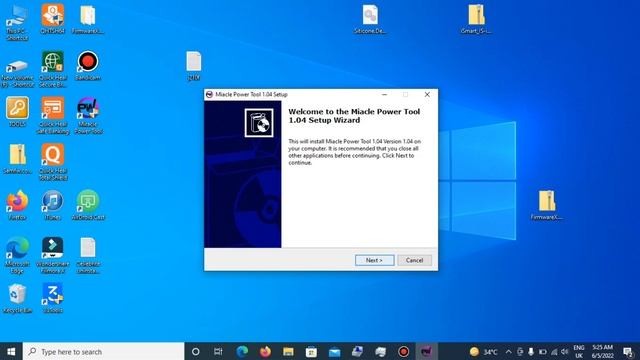Open Microsoft Edge from the taskbar
The image size is (640, 360).
pos(242,351)
